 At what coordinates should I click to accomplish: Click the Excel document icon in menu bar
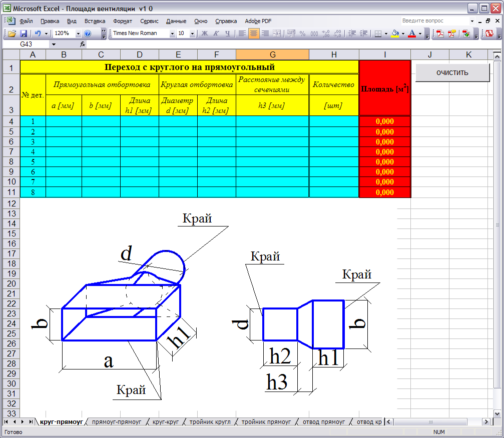coord(11,21)
